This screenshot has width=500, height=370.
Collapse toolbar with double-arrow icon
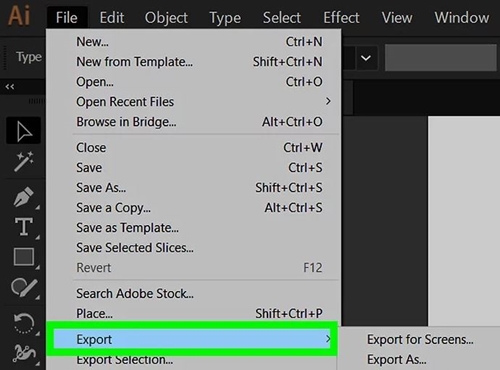[x=10, y=87]
